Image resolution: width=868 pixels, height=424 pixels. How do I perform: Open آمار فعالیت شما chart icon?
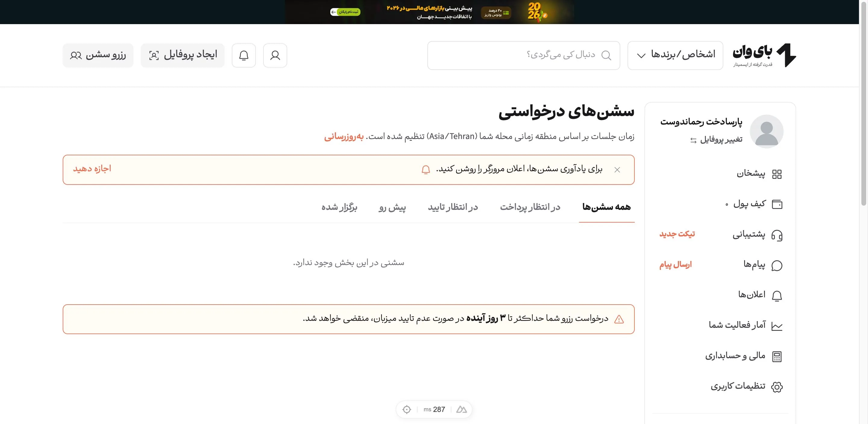(777, 326)
